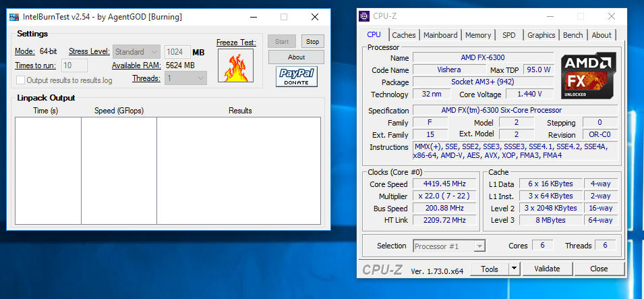
Task: Click the Results column header
Action: 240,111
